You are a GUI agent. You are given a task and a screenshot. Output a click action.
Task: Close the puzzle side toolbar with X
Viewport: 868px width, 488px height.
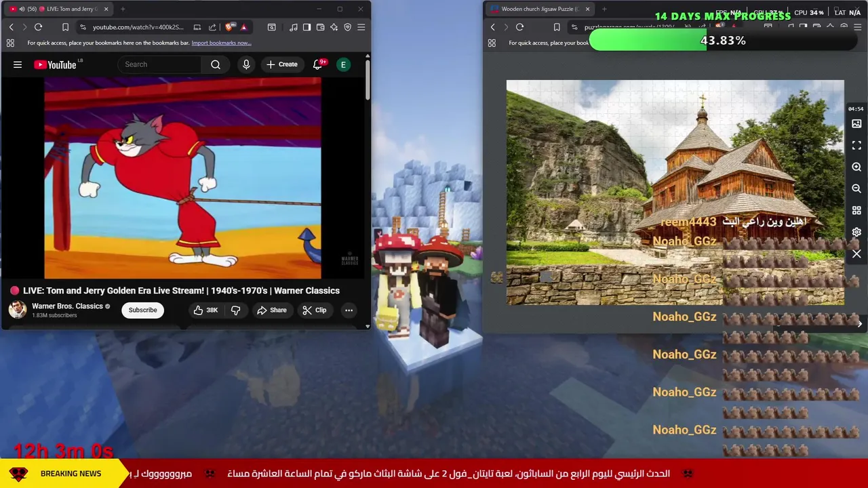pyautogui.click(x=856, y=254)
